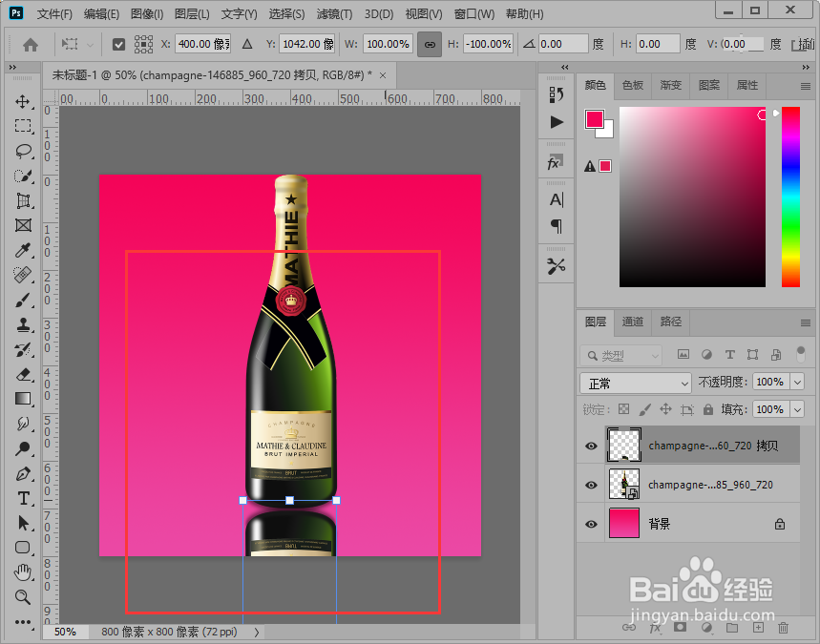The image size is (820, 644).
Task: Select the 背景 layer thumbnail
Action: click(624, 523)
